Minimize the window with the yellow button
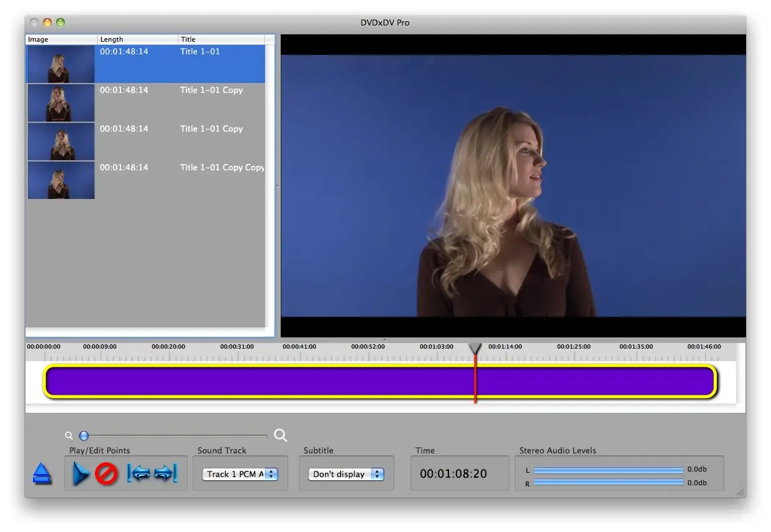The image size is (771, 532). (47, 22)
